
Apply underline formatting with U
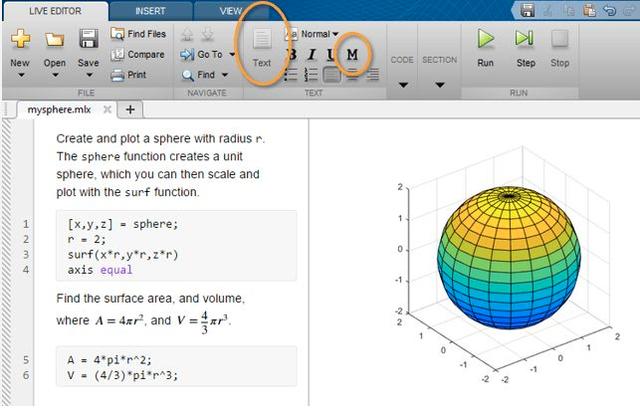coord(331,54)
